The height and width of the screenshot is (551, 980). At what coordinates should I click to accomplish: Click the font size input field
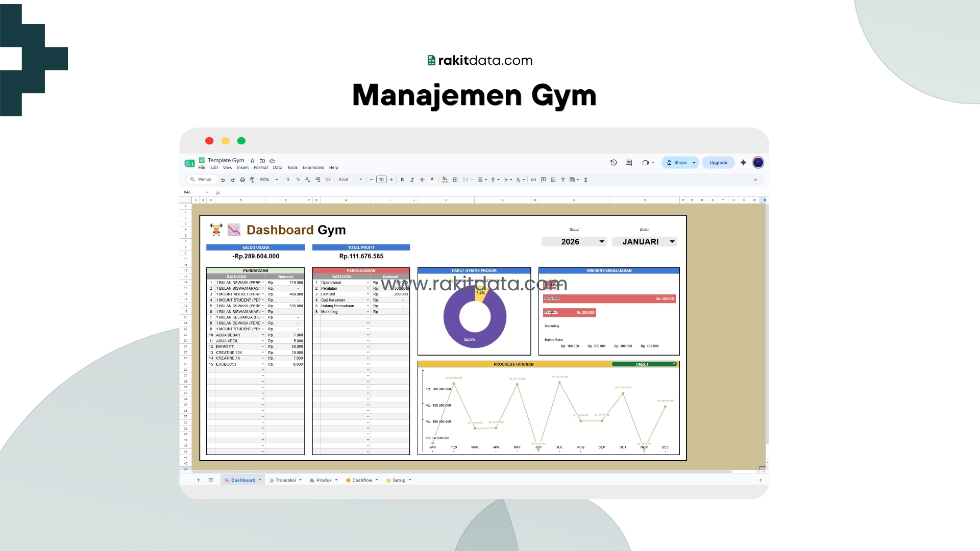tap(381, 180)
